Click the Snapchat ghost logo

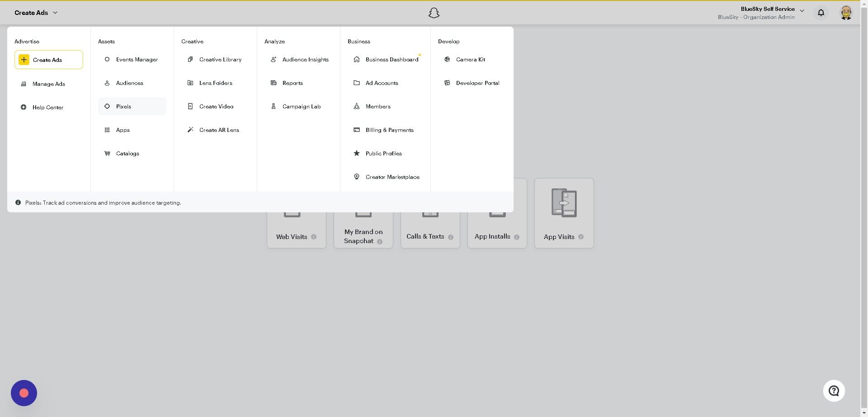tap(434, 13)
